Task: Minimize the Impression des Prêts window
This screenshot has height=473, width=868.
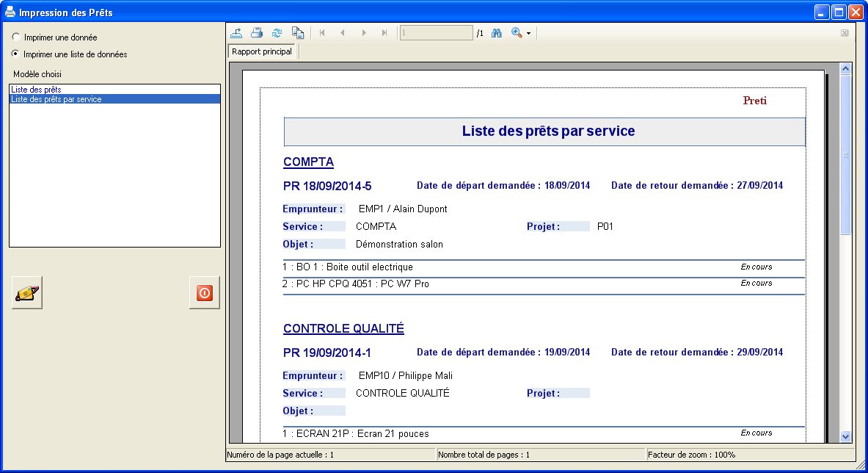Action: point(822,12)
